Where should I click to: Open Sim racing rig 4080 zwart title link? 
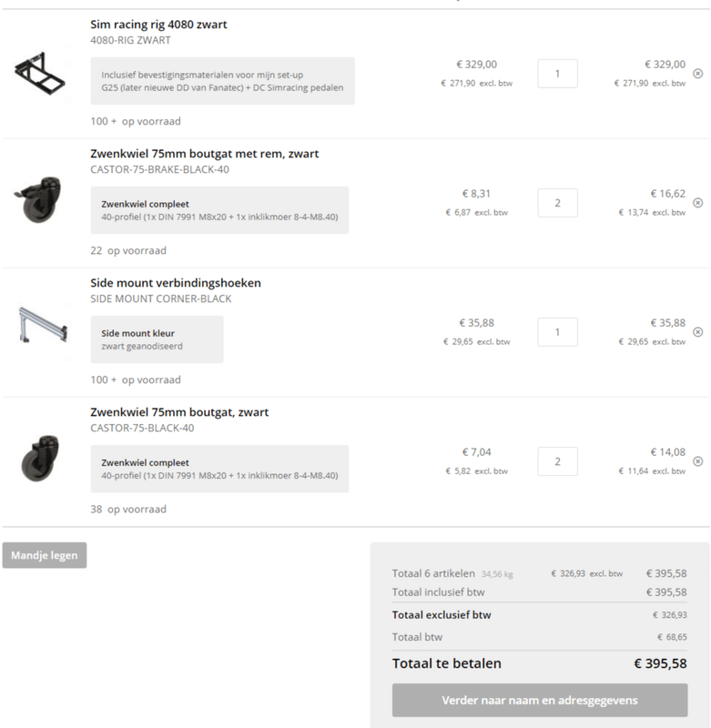point(158,25)
